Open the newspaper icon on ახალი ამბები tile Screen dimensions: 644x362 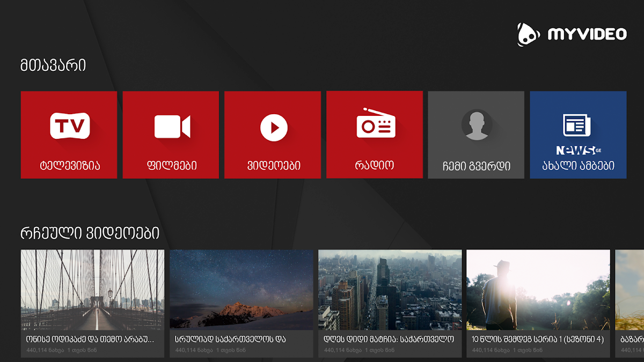click(x=576, y=125)
